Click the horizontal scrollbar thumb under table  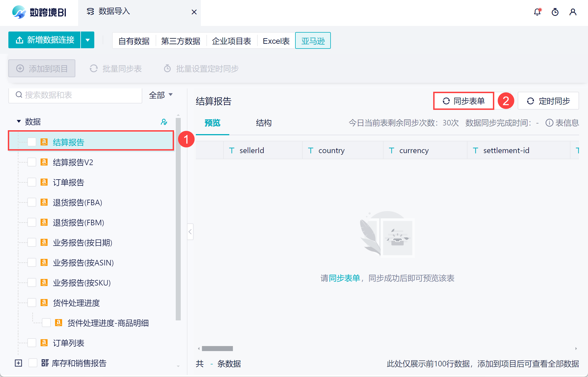(217, 349)
